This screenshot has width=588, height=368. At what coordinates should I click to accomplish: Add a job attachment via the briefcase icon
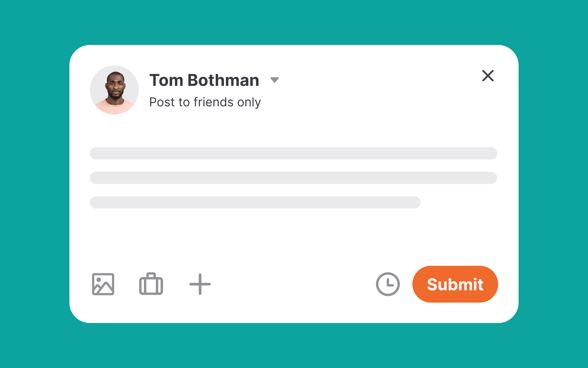tap(151, 284)
